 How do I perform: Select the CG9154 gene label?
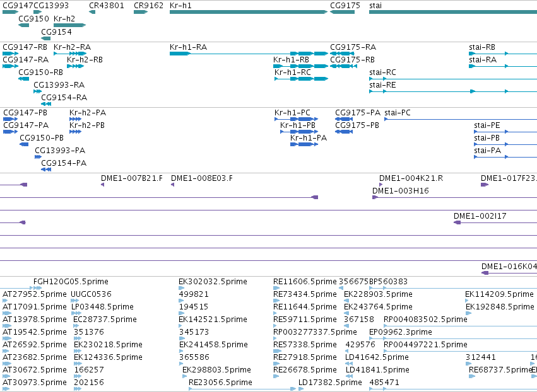(57, 32)
